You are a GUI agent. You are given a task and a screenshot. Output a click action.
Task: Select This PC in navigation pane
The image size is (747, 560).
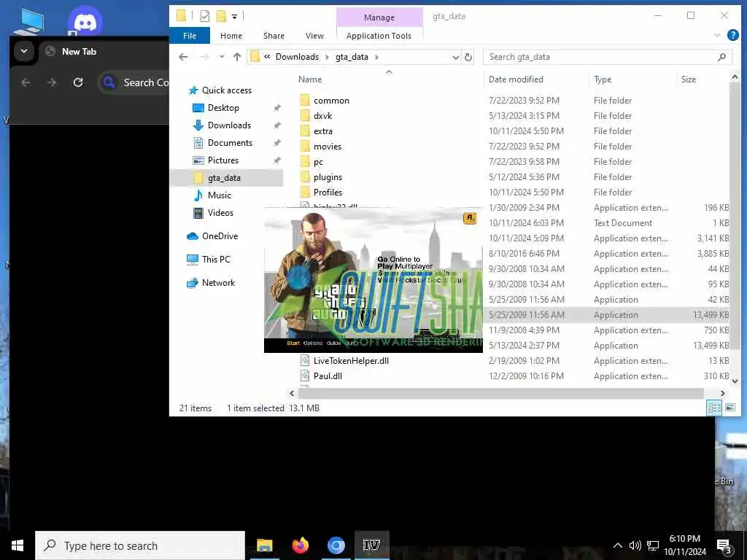pos(216,260)
